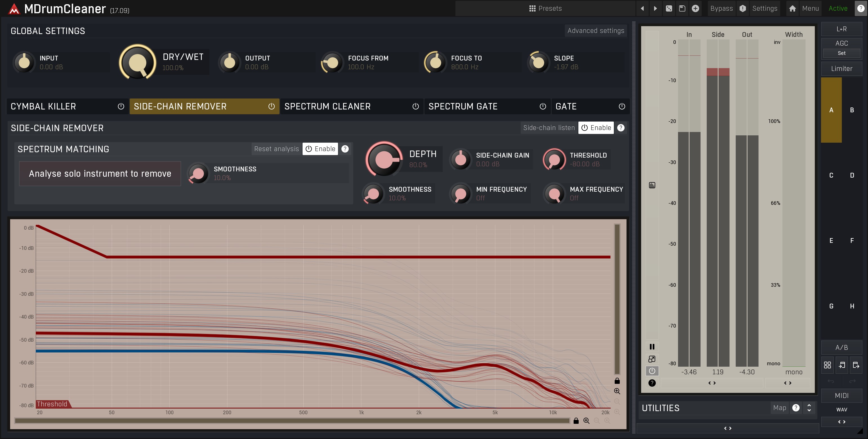Select the Spectrum Cleaner tab
Image resolution: width=868 pixels, height=439 pixels.
pos(352,106)
